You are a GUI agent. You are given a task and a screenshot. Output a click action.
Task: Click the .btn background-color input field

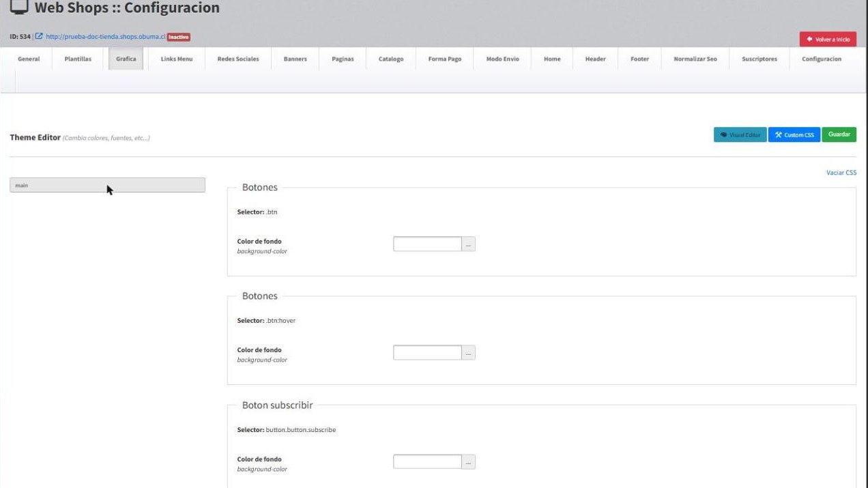[427, 244]
